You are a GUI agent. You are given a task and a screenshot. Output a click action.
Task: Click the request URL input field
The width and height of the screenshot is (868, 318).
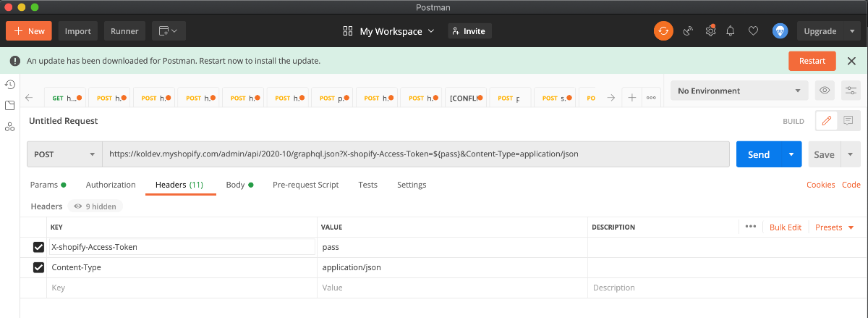[x=415, y=154]
